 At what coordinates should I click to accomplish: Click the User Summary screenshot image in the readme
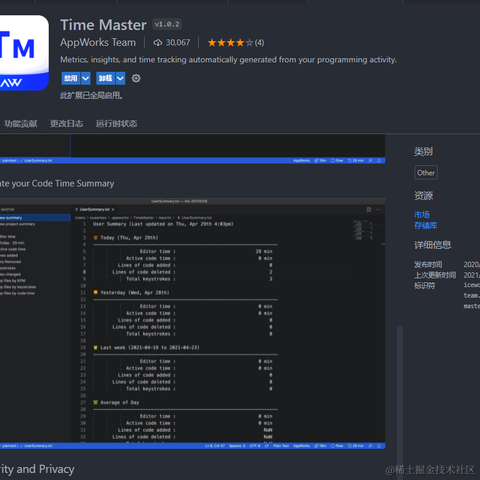[192, 323]
